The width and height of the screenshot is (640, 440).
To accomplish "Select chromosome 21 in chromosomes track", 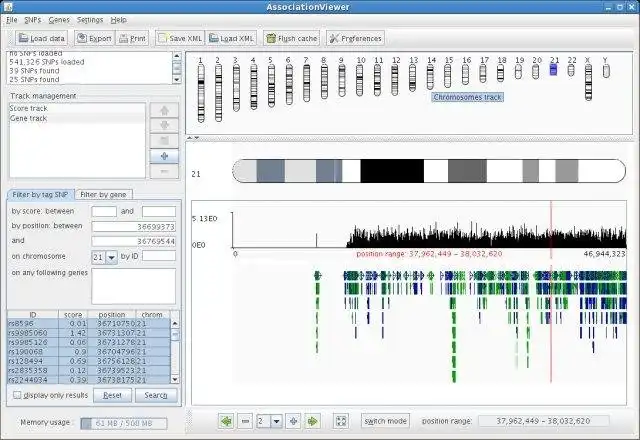I will point(553,69).
